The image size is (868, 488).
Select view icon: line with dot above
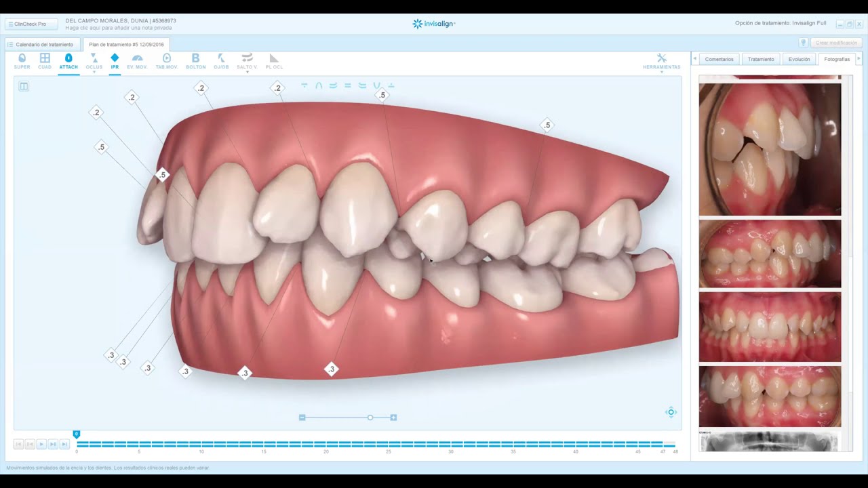(x=391, y=85)
